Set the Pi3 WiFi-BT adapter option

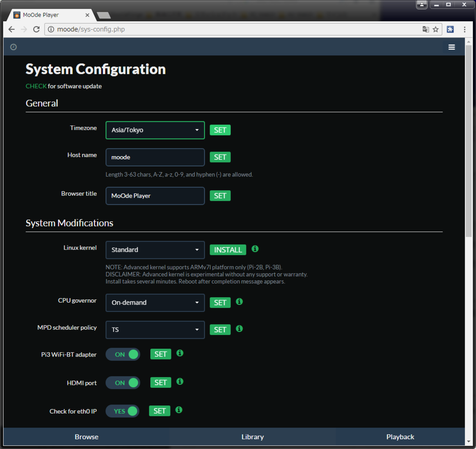[x=160, y=354]
